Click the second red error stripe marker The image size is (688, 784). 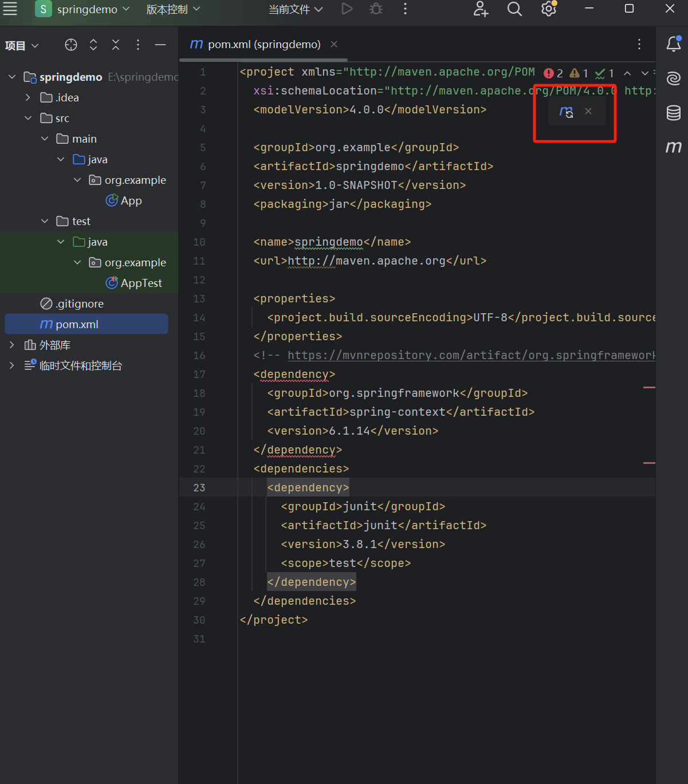(x=649, y=463)
